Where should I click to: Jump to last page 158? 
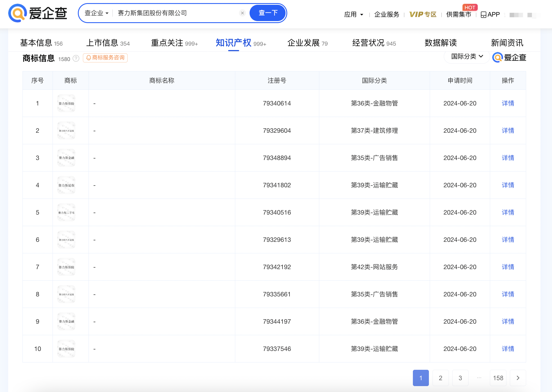pyautogui.click(x=498, y=378)
